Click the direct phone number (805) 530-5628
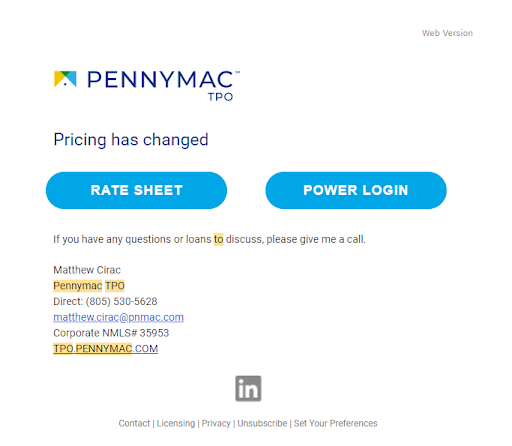Image resolution: width=512 pixels, height=446 pixels. click(x=121, y=301)
